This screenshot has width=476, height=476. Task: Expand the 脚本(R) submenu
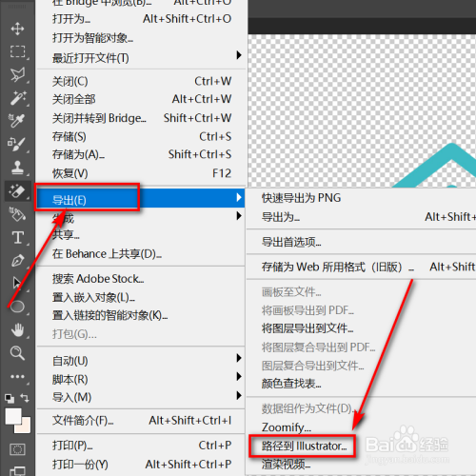pyautogui.click(x=141, y=379)
